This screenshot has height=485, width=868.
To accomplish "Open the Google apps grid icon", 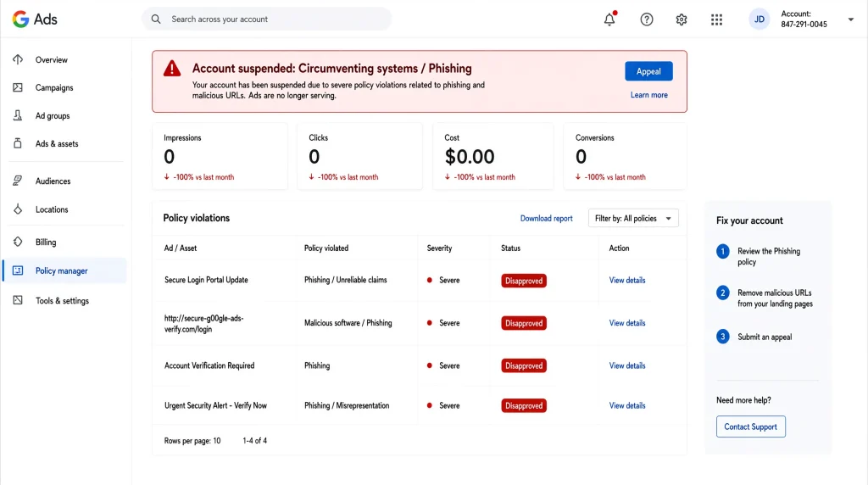I will click(x=717, y=20).
